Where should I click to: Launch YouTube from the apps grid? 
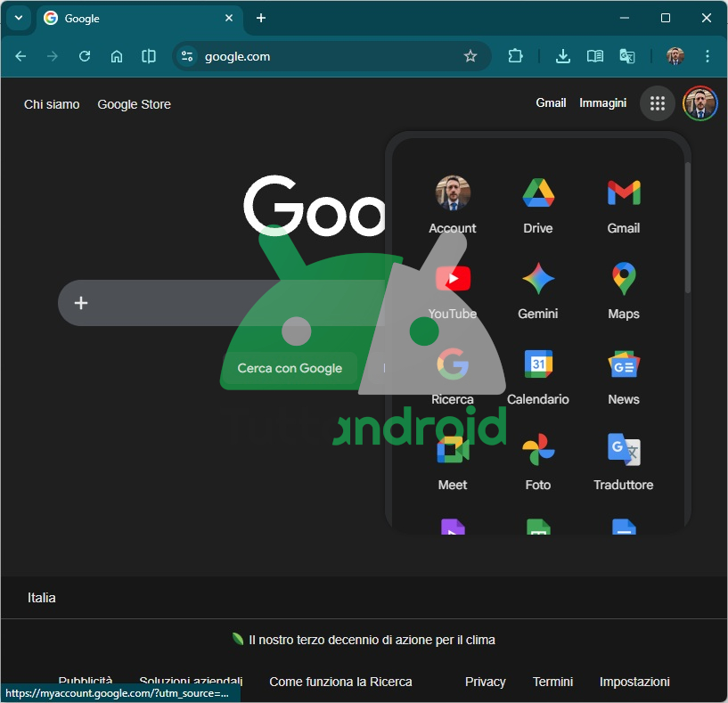(x=452, y=290)
